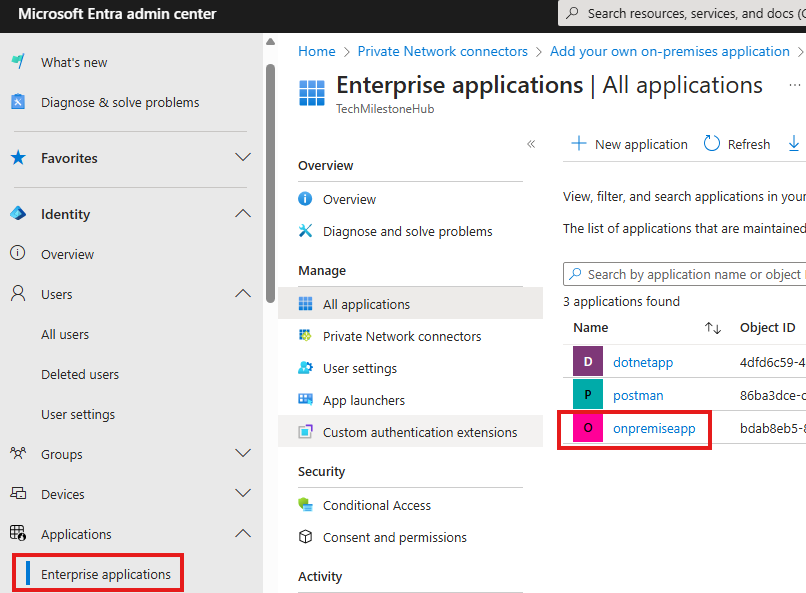Open the postman application link
The image size is (806, 593).
(638, 395)
